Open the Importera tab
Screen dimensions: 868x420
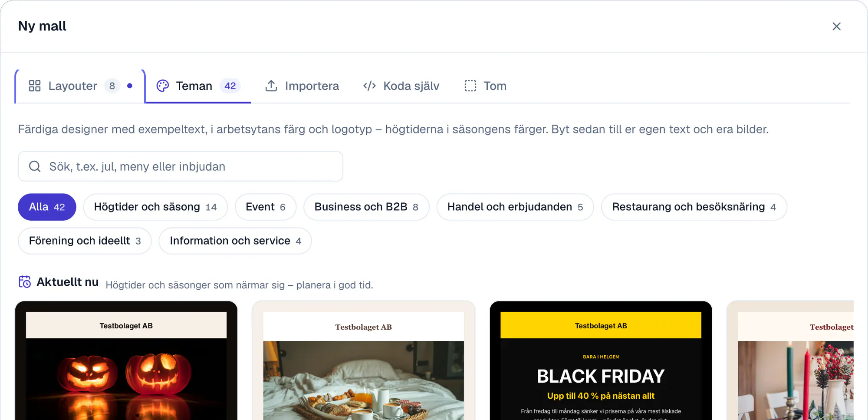point(302,86)
